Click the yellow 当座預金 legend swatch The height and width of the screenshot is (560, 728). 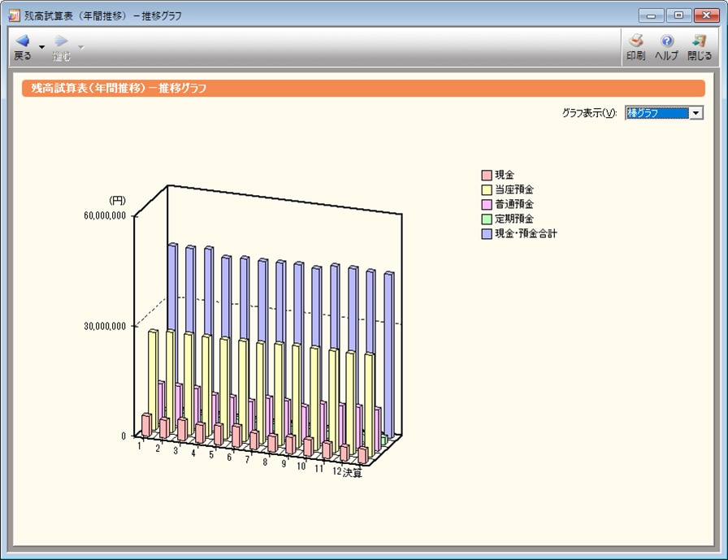[x=487, y=190]
